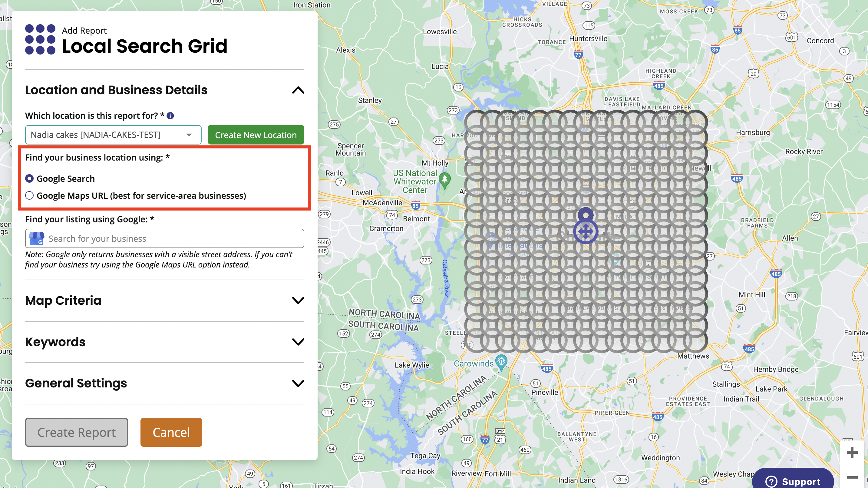The height and width of the screenshot is (488, 868).
Task: Click the Huntersville label on map
Action: point(588,38)
